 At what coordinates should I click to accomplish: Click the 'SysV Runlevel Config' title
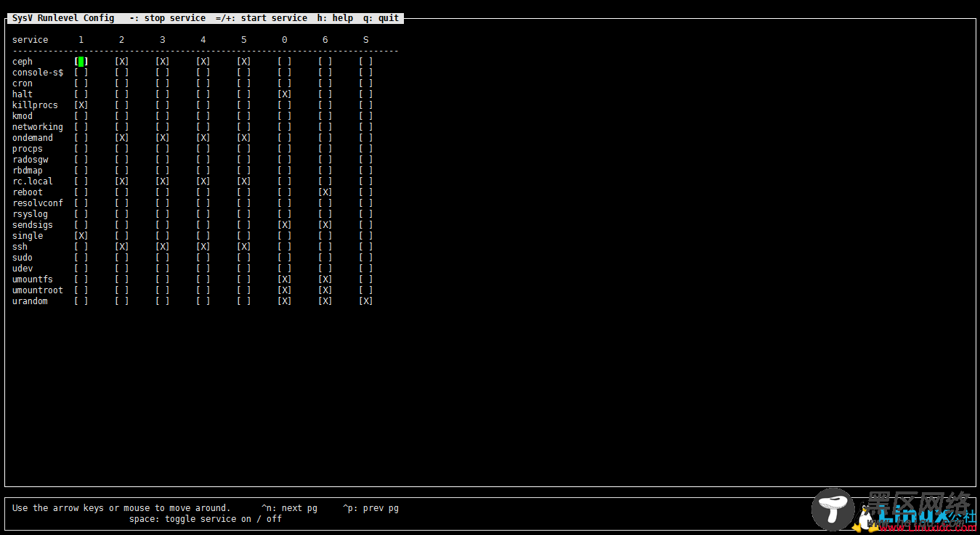pos(63,18)
